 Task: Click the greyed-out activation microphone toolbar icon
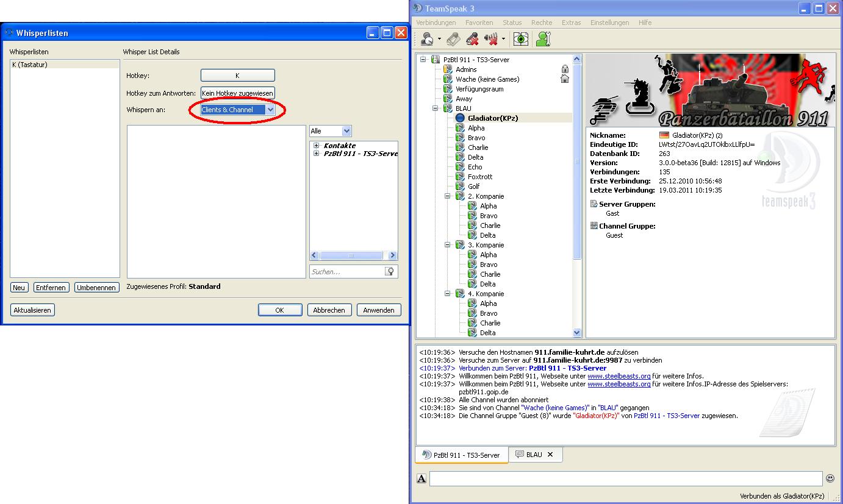tap(453, 39)
